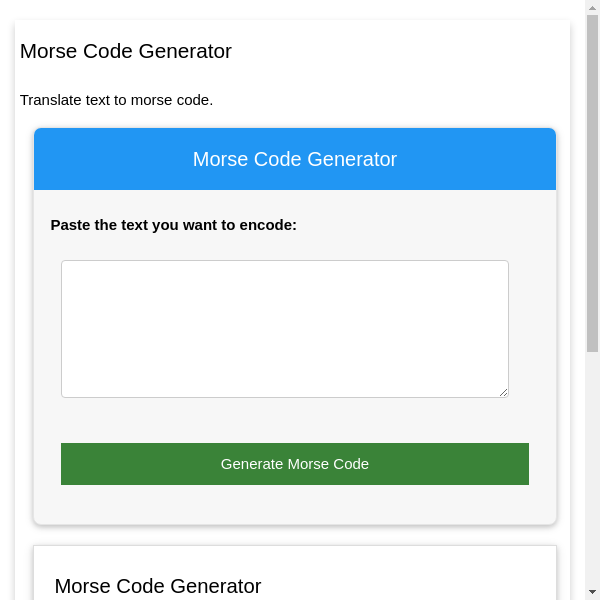The width and height of the screenshot is (600, 600).
Task: Select the 'Paste the text you want to encode:' label
Action: point(174,225)
